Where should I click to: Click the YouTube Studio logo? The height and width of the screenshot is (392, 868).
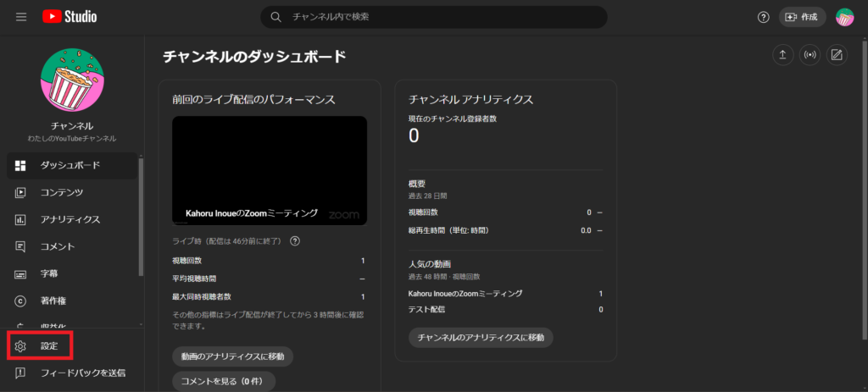pos(69,17)
